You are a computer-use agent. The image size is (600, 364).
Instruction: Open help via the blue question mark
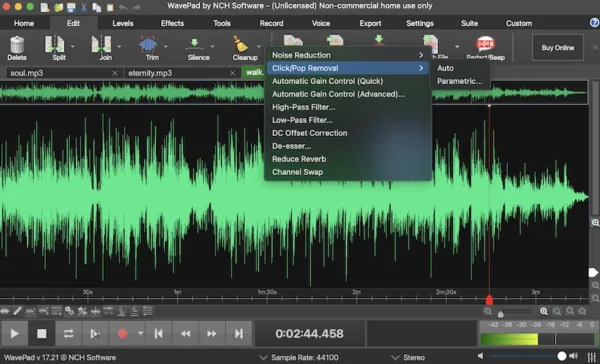(x=594, y=23)
